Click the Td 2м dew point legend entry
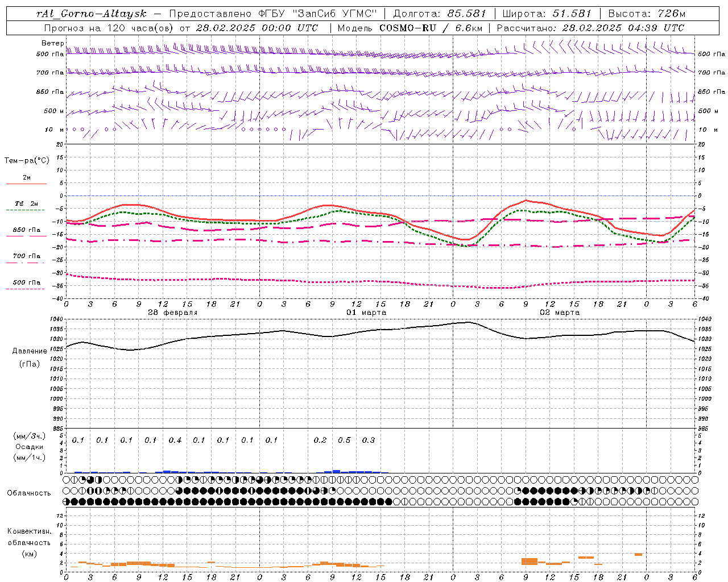 (27, 203)
